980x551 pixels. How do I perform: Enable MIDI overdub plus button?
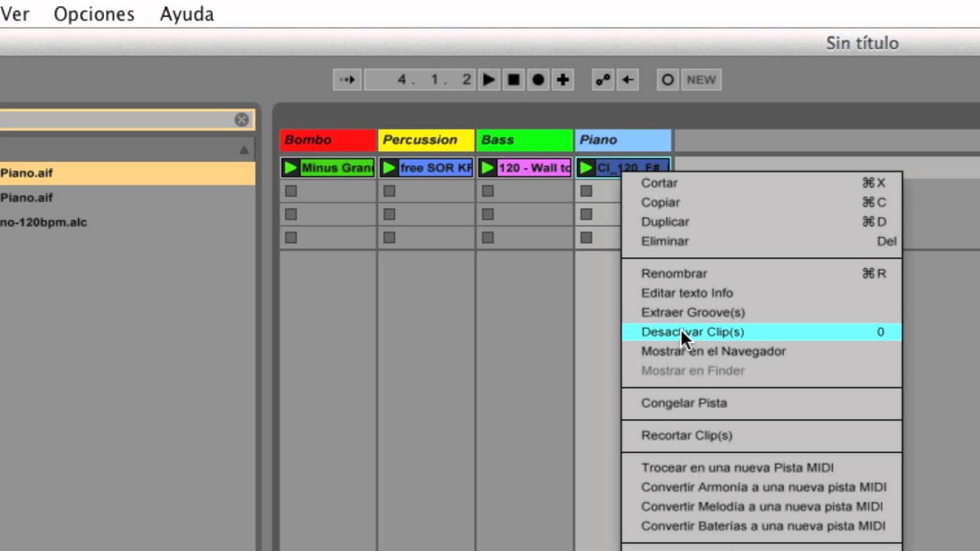click(563, 80)
